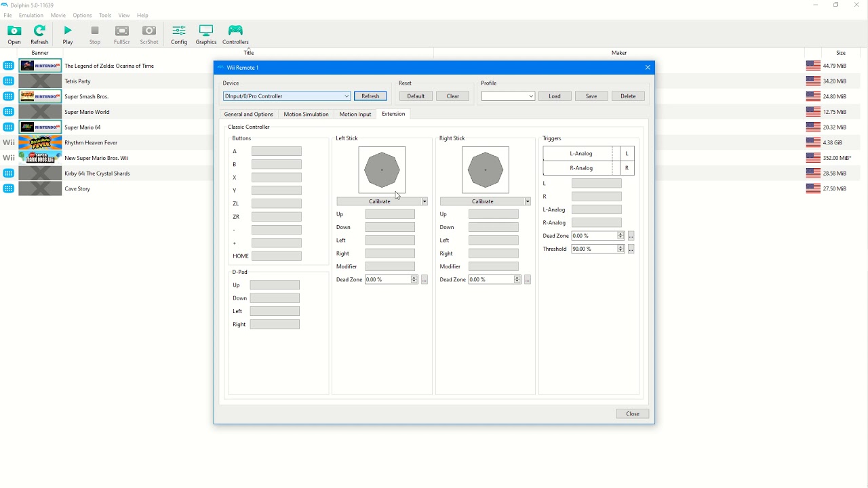Open the File menu

pyautogui.click(x=7, y=15)
